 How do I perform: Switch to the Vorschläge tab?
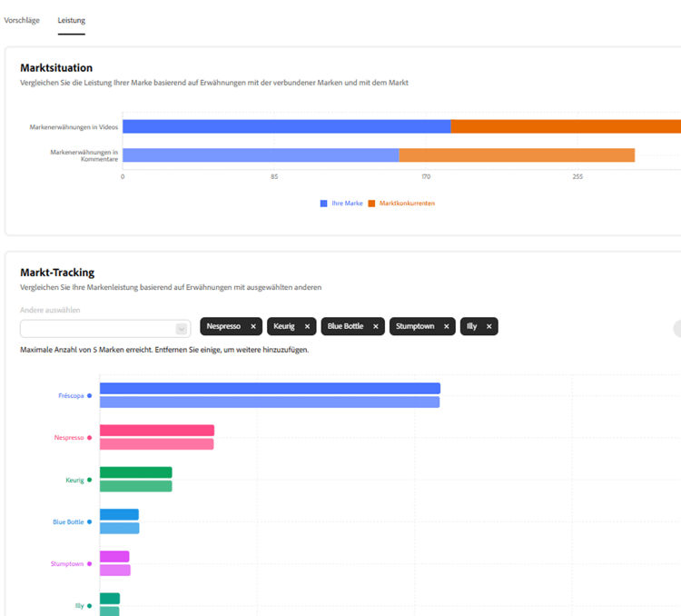[x=22, y=20]
